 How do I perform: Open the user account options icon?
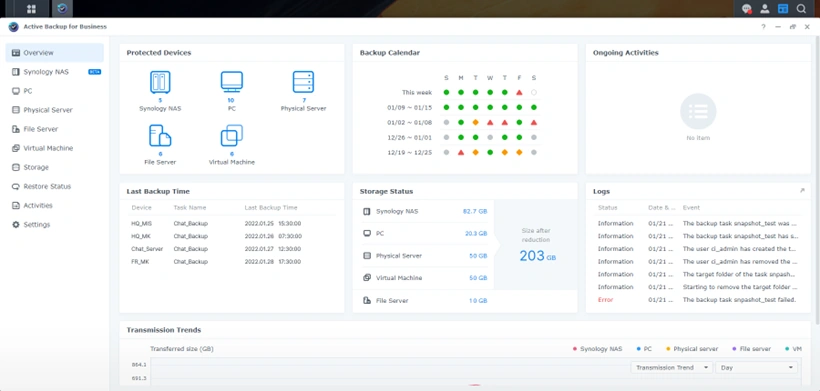[x=765, y=9]
